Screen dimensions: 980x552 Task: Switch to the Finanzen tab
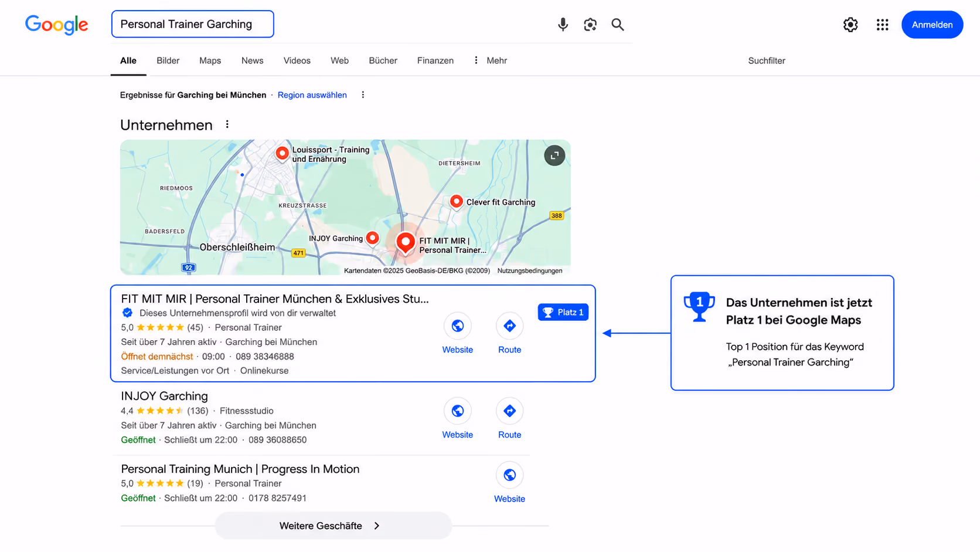435,60
